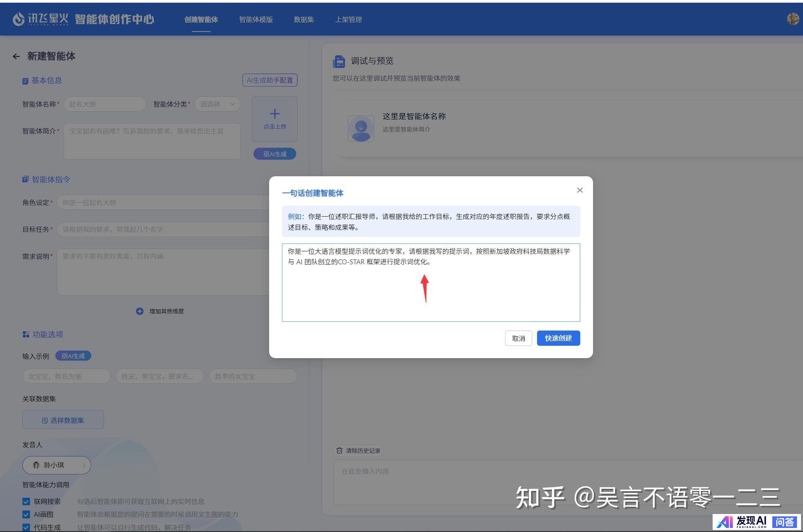Uncheck the AI画图 checkbox
Image resolution: width=803 pixels, height=532 pixels.
(26, 514)
